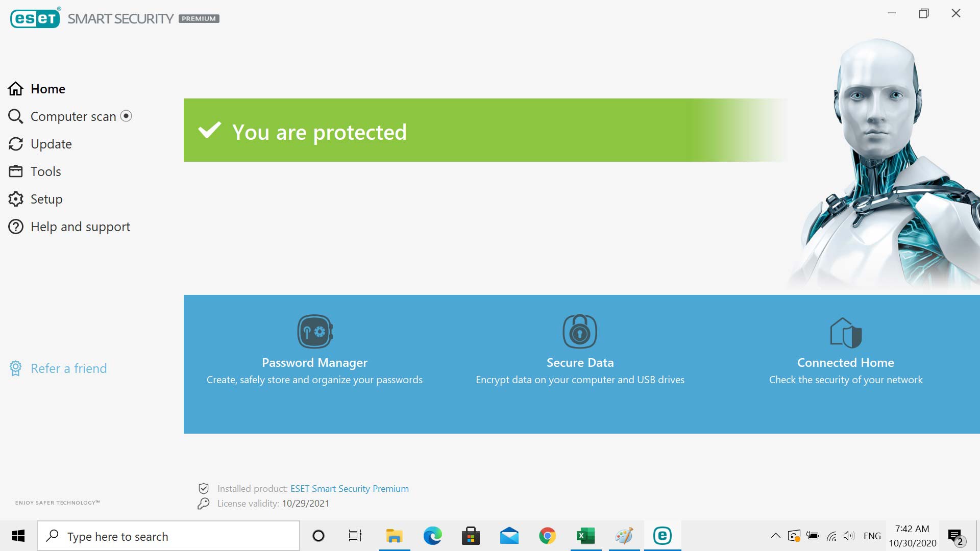The height and width of the screenshot is (551, 980).
Task: Open the Setup section
Action: tap(46, 199)
